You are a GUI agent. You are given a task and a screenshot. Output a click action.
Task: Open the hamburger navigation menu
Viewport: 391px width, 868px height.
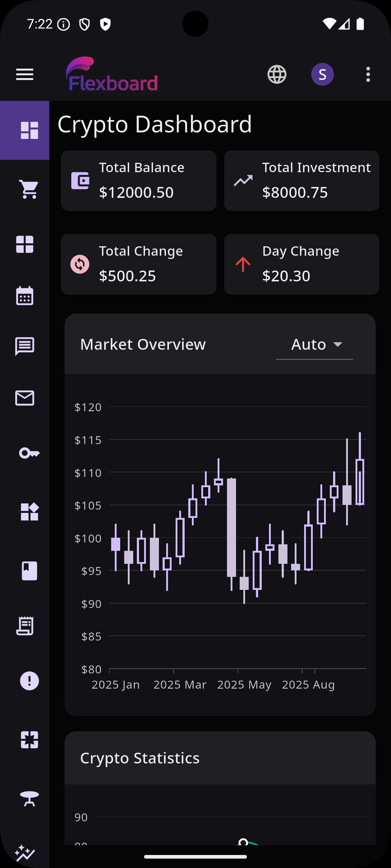point(25,75)
